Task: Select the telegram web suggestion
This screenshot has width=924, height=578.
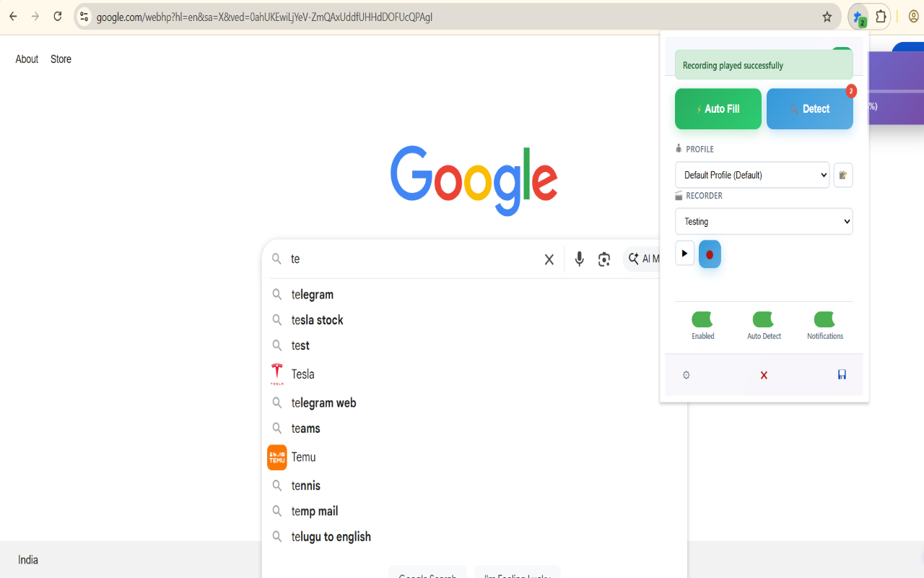Action: [324, 403]
